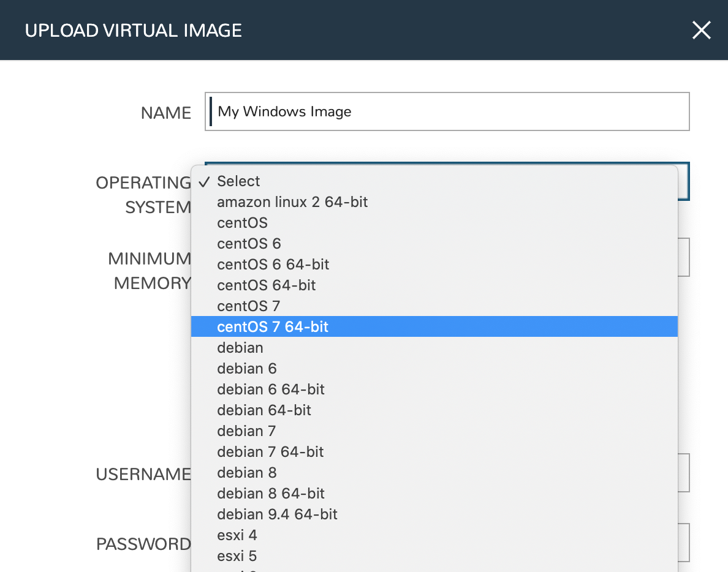Select esxi 5 operating system
Viewport: 728px width, 572px height.
coord(237,555)
